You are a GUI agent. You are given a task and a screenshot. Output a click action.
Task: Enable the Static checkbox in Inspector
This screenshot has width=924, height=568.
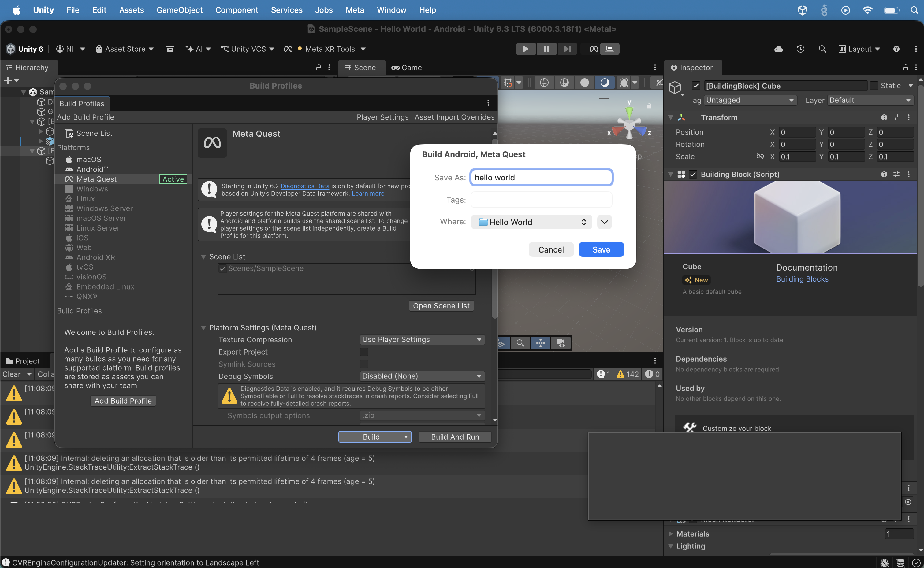pyautogui.click(x=874, y=86)
